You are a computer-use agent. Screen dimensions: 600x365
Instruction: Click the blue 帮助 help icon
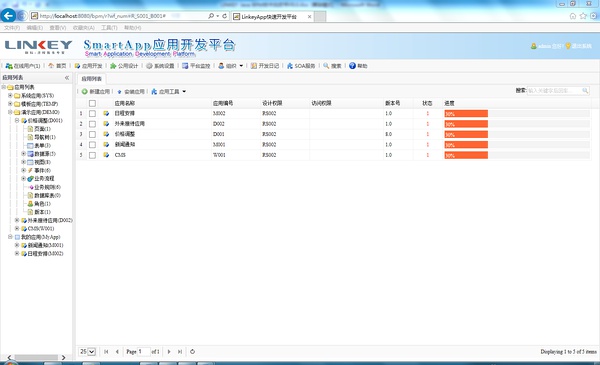click(352, 66)
